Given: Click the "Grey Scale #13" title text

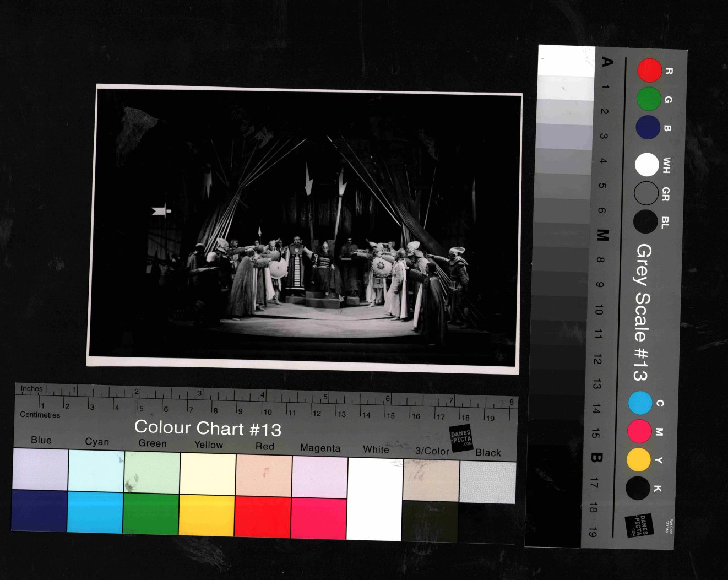Looking at the screenshot, I should point(642,312).
